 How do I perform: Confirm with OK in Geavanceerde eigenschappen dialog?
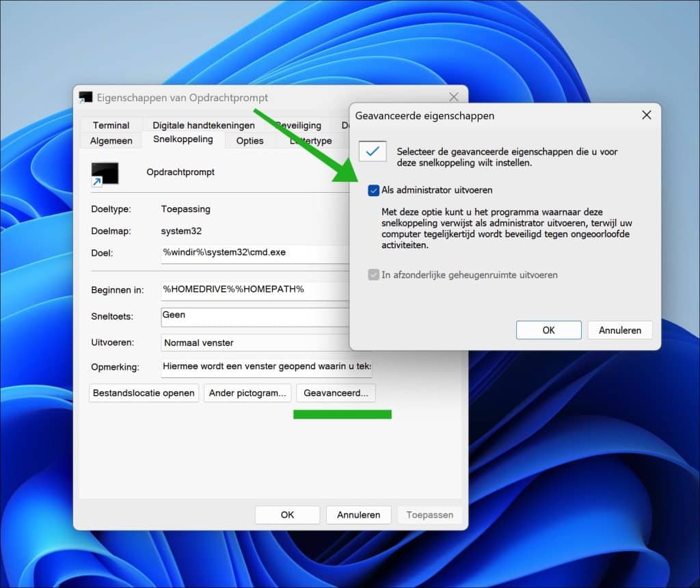pyautogui.click(x=548, y=330)
